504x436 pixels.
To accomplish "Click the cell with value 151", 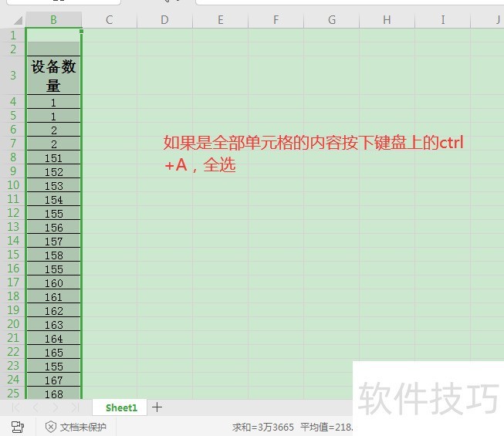I will [x=54, y=157].
